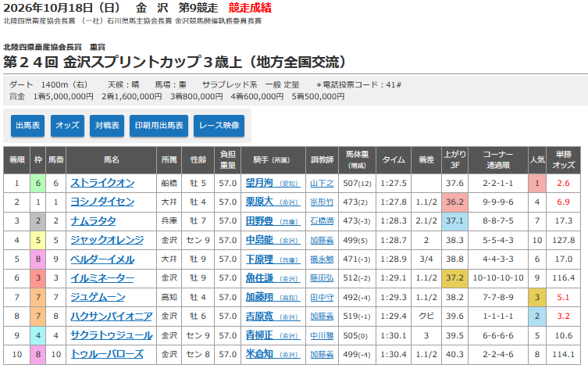Open trainer 藤田弘 link
This screenshot has width=588, height=372.
pyautogui.click(x=322, y=278)
